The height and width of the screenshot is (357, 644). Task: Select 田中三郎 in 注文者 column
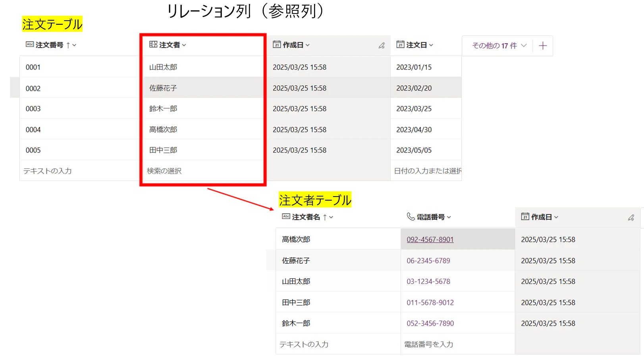203,150
